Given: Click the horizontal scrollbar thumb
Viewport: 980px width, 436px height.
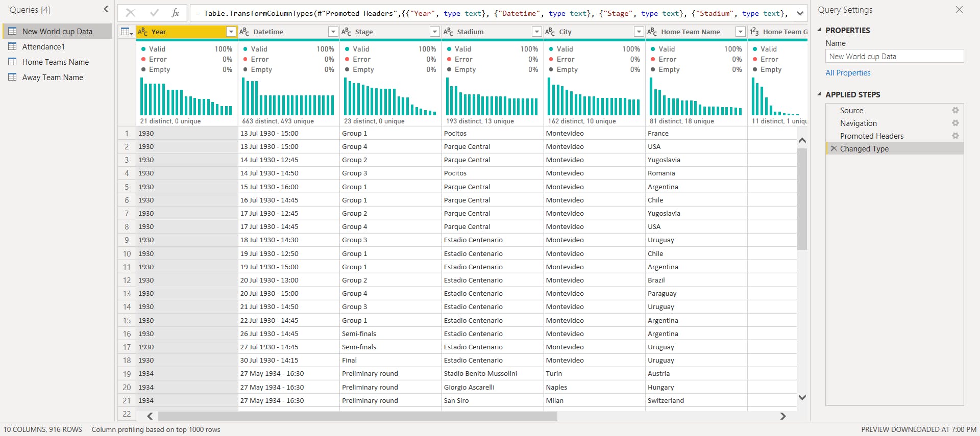Looking at the screenshot, I should 357,416.
